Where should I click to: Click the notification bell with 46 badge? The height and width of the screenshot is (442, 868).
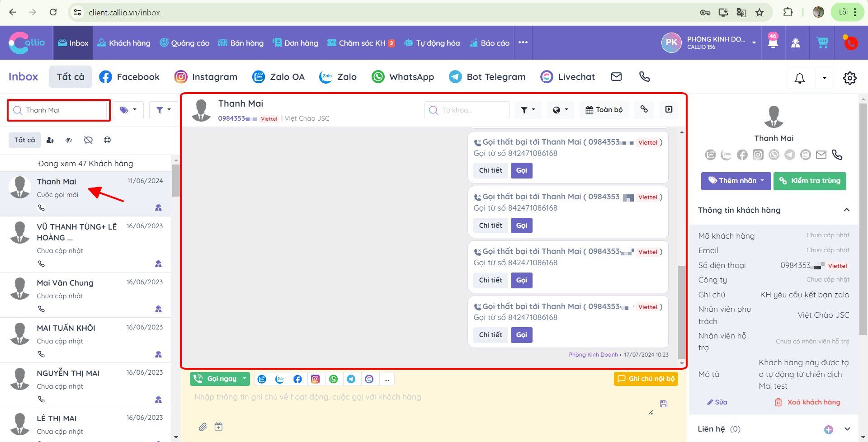pos(773,42)
